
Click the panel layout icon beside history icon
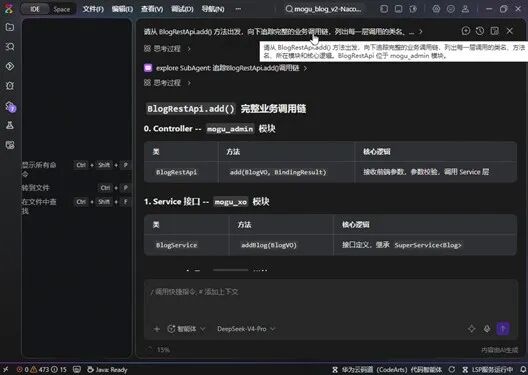[x=494, y=31]
